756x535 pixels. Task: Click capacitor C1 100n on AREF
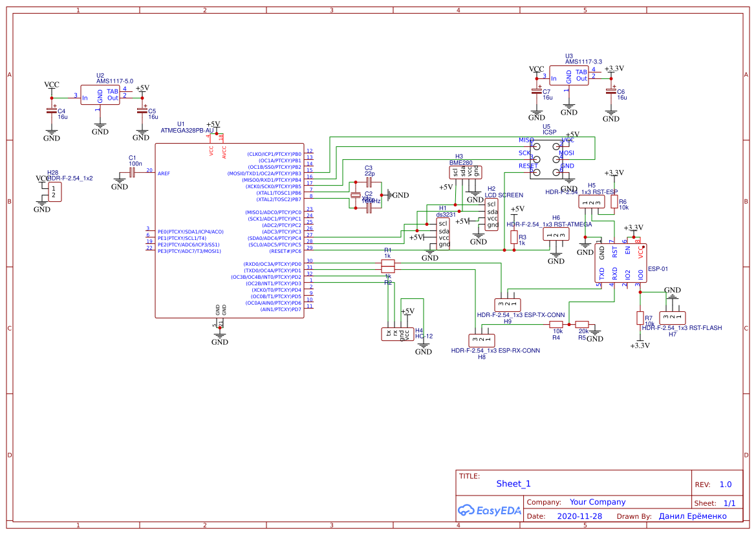tap(131, 171)
